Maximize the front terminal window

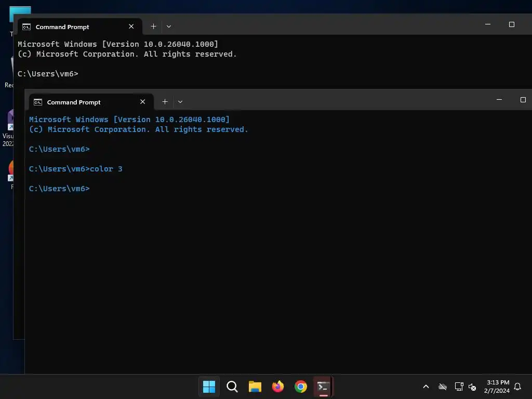(x=523, y=100)
